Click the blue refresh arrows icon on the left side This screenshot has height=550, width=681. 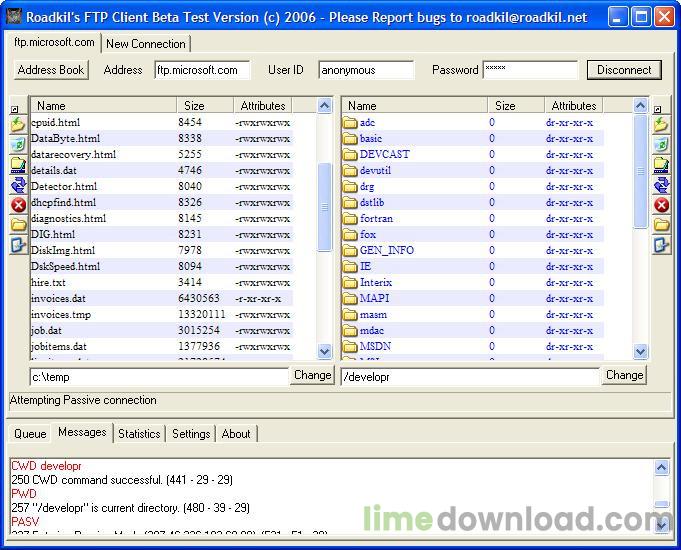pos(18,185)
